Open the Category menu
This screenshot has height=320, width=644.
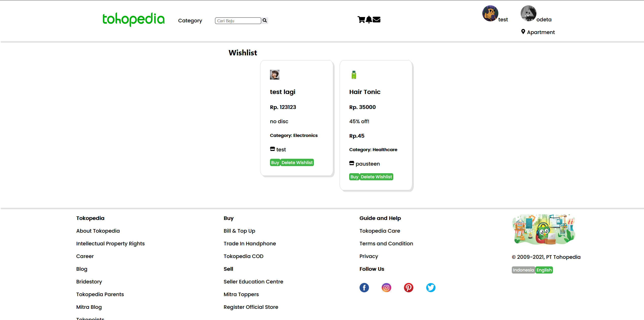tap(190, 21)
